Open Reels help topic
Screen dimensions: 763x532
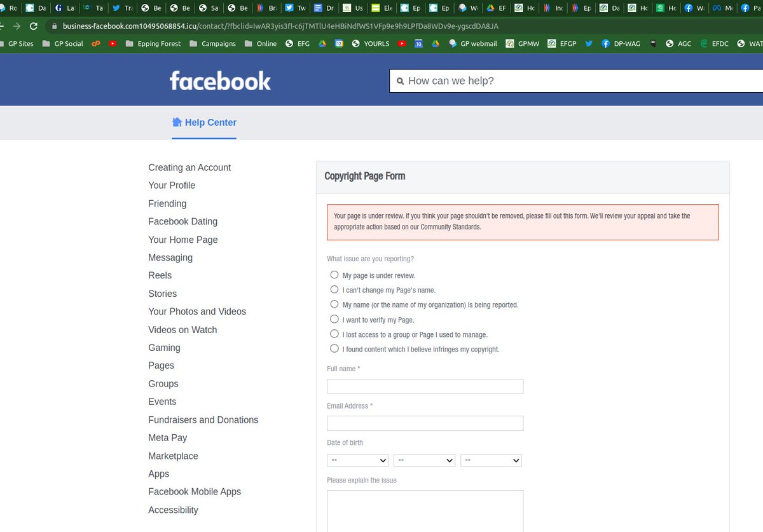click(160, 275)
